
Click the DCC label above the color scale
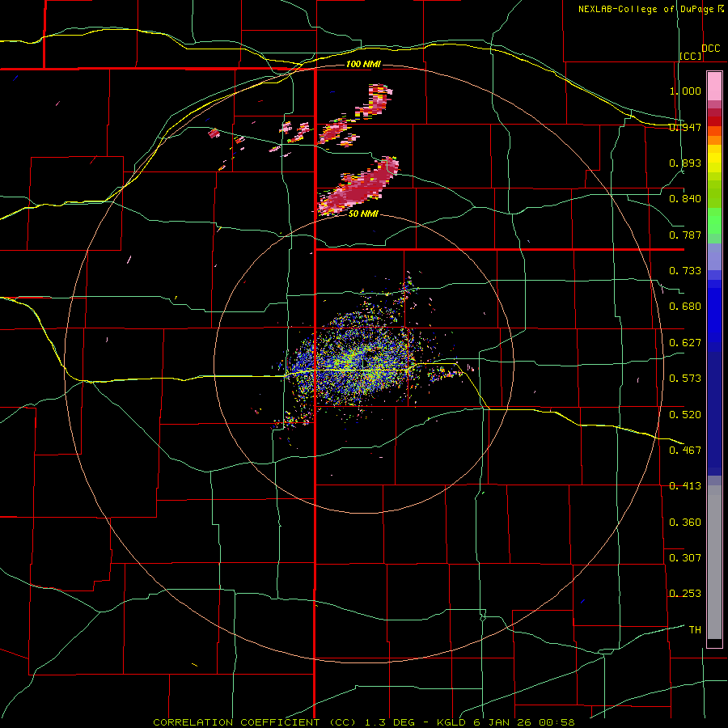point(711,49)
